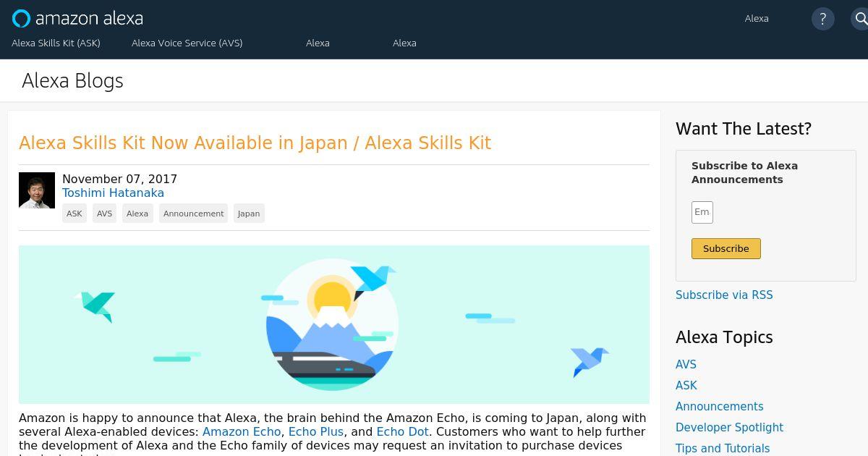
Task: Focus the email input field
Action: (x=702, y=212)
